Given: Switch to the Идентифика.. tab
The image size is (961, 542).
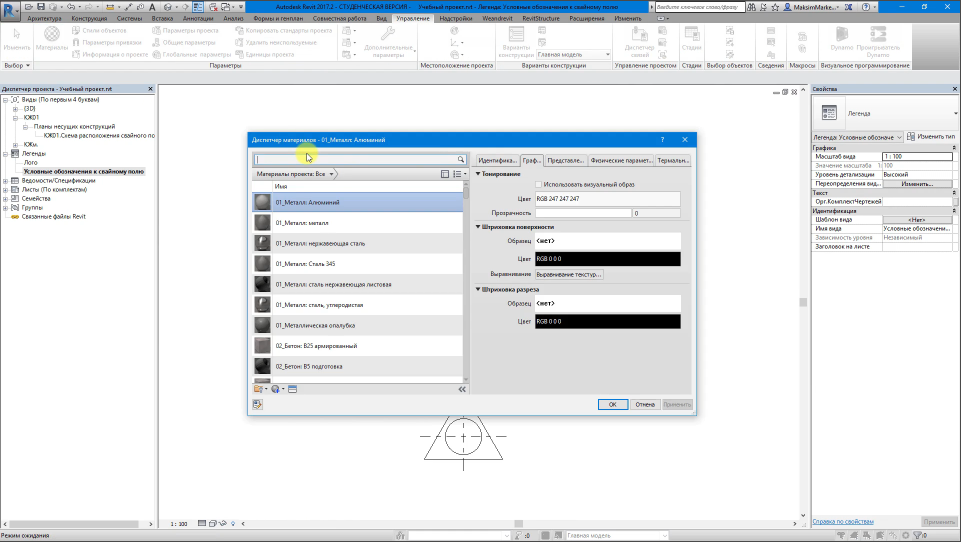Looking at the screenshot, I should click(497, 161).
